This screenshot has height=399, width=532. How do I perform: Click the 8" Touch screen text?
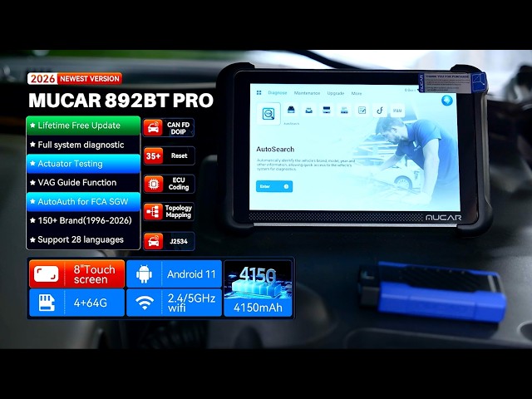pos(95,274)
